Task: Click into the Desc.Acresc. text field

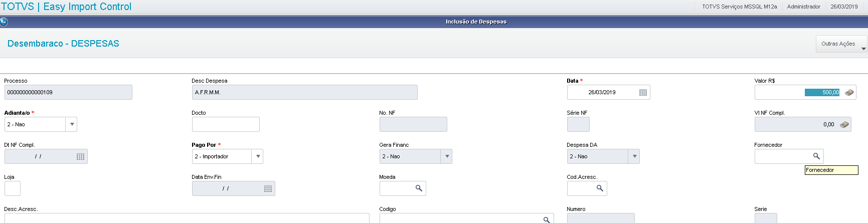Action: (187, 218)
